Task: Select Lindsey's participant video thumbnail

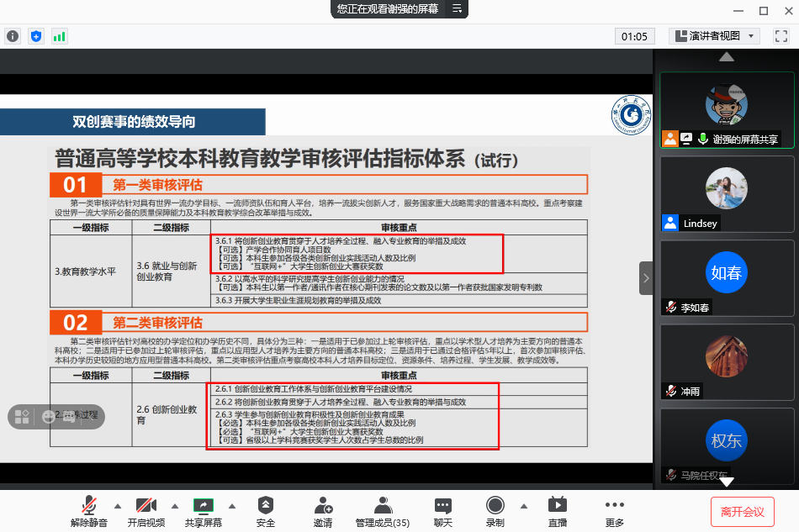Action: tap(727, 194)
